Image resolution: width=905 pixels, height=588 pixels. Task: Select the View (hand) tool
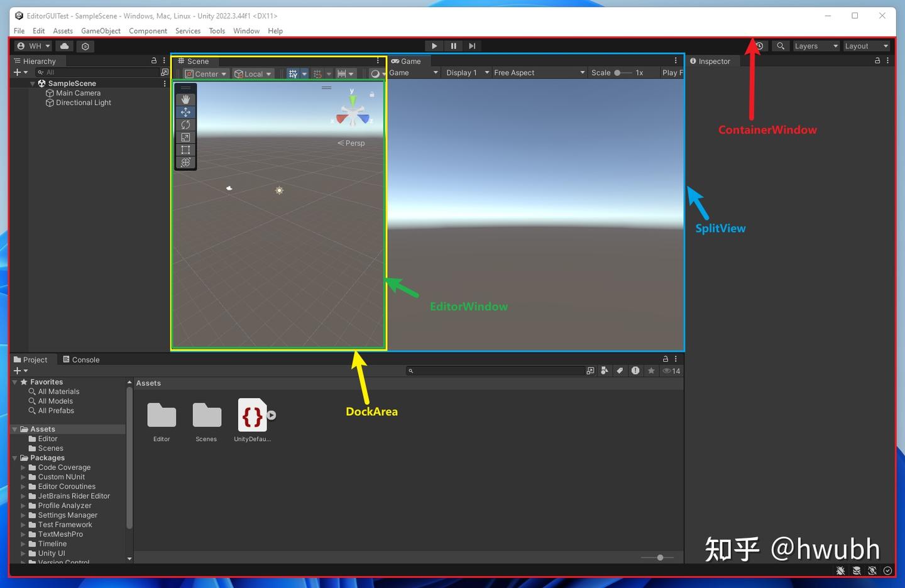pyautogui.click(x=185, y=99)
